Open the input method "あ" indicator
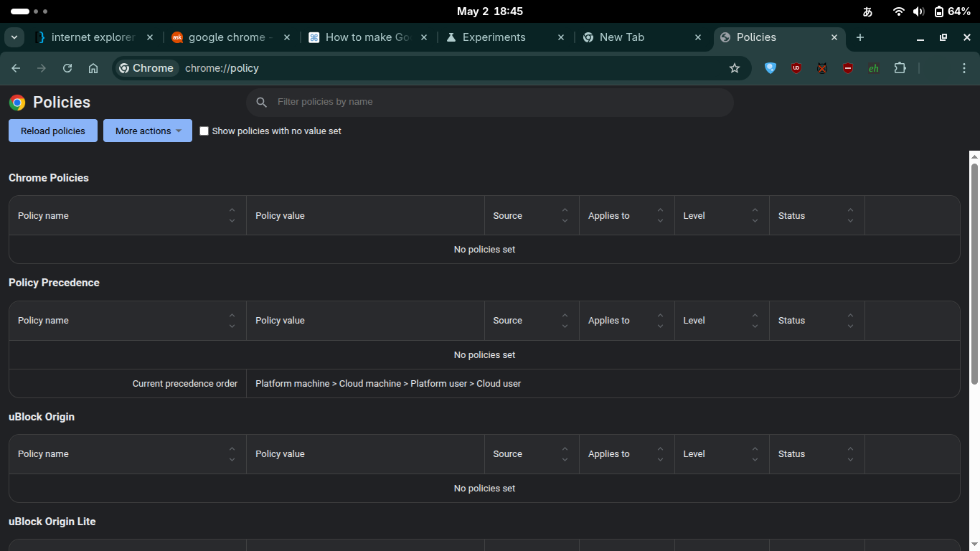The width and height of the screenshot is (980, 551). click(867, 11)
